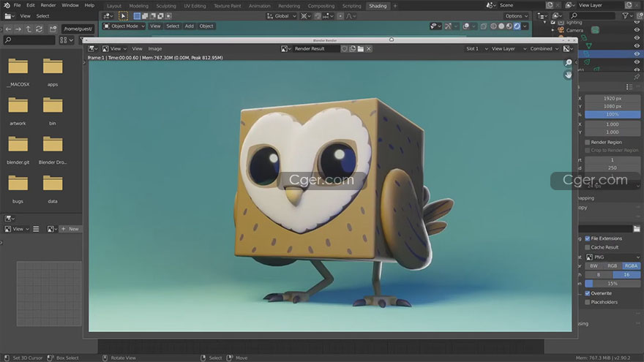Click the file browser search field
Viewport: 644px width, 362px height.
[x=29, y=40]
